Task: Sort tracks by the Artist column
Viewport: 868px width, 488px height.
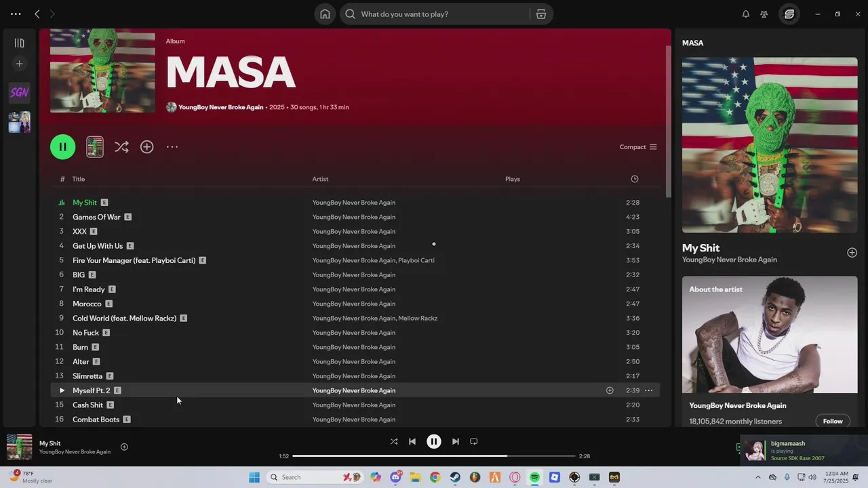Action: click(320, 179)
